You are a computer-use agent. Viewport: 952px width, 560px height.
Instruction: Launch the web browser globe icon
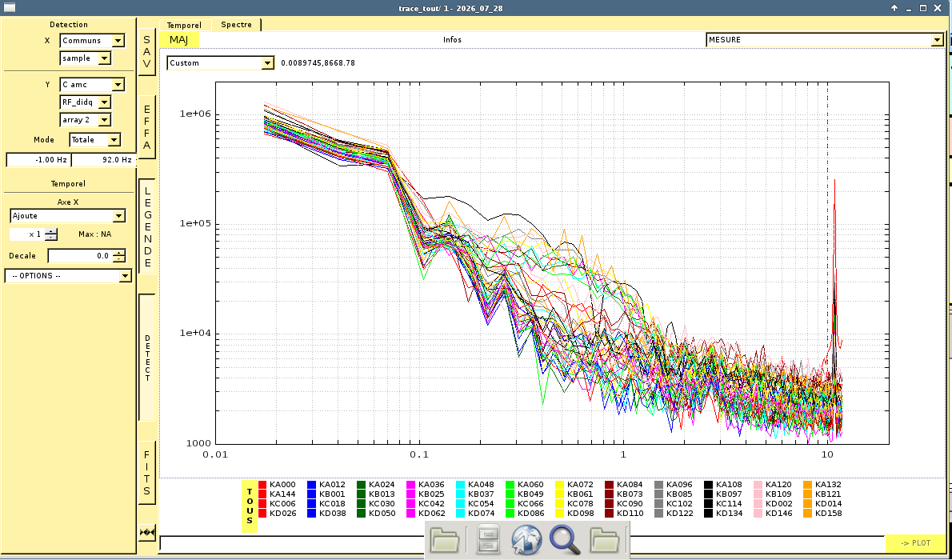click(x=526, y=539)
